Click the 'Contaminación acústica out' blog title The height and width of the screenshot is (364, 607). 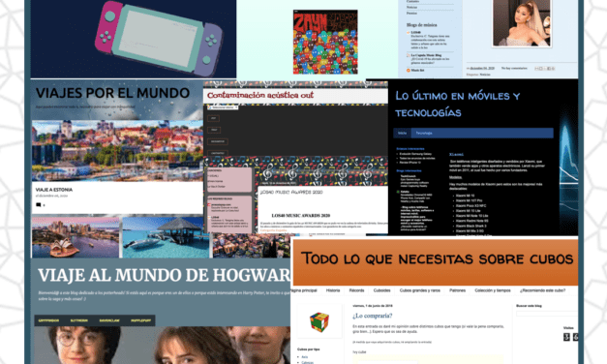pyautogui.click(x=260, y=95)
